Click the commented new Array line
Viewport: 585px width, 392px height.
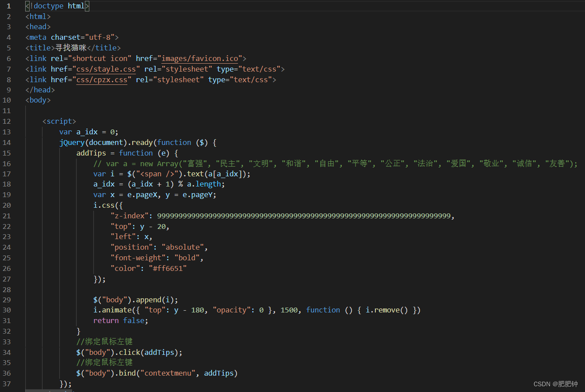tap(336, 164)
